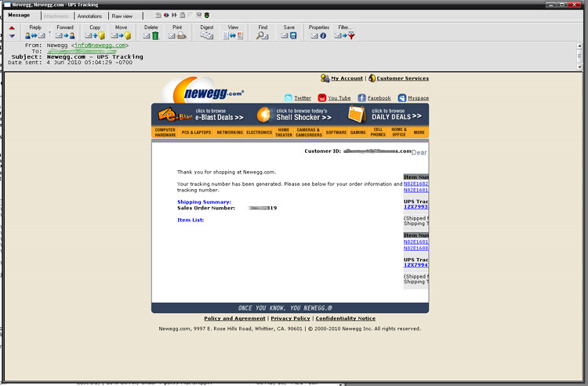The image size is (588, 386).
Task: Open the Home & Office category
Action: pyautogui.click(x=399, y=132)
